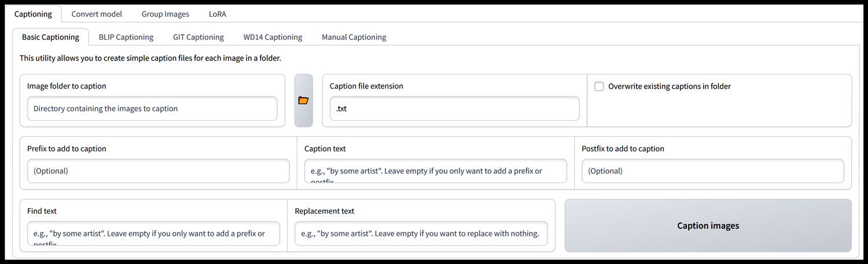
Task: Select the Postfix to add to caption field
Action: [712, 171]
